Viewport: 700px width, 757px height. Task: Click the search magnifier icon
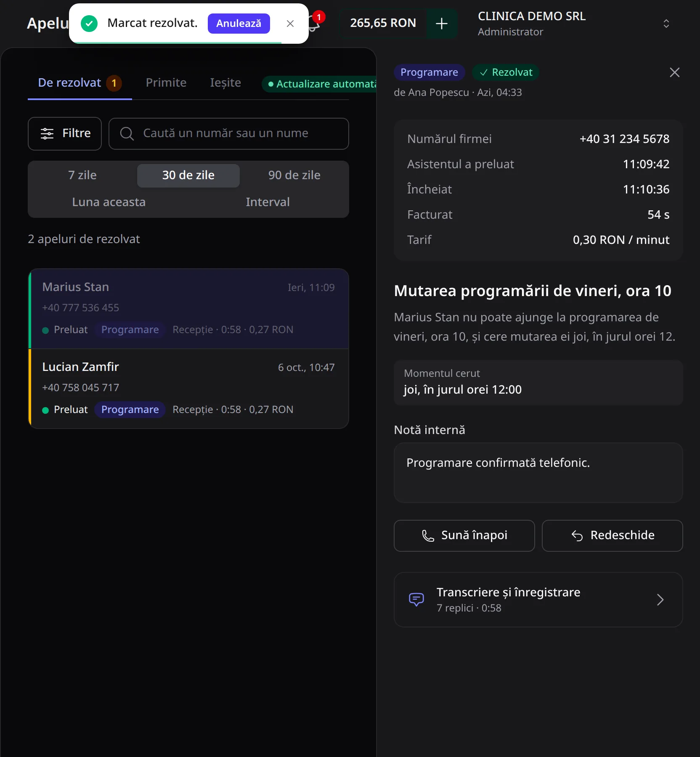click(127, 133)
